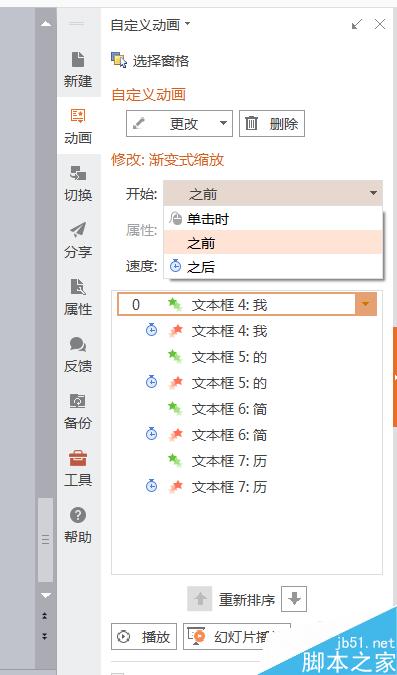
Task: Click the 播放 play button
Action: click(144, 636)
